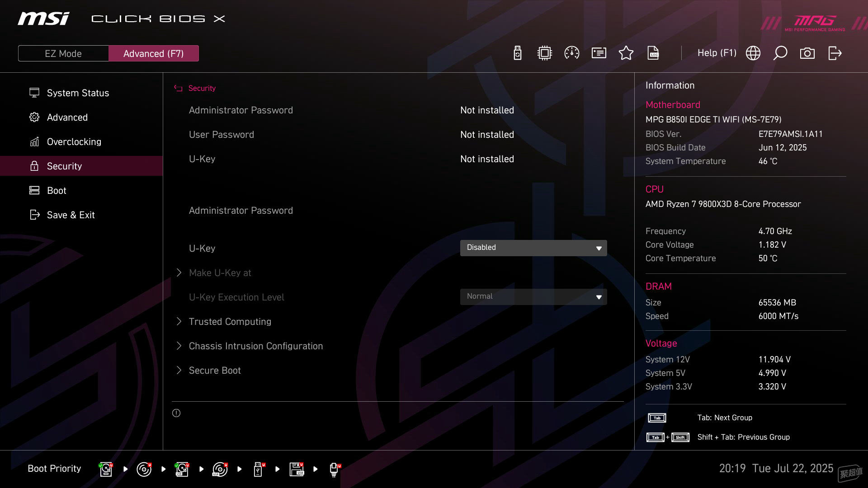Open the M-Flash USB BIOS update icon
The height and width of the screenshot is (488, 868).
pyautogui.click(x=518, y=53)
